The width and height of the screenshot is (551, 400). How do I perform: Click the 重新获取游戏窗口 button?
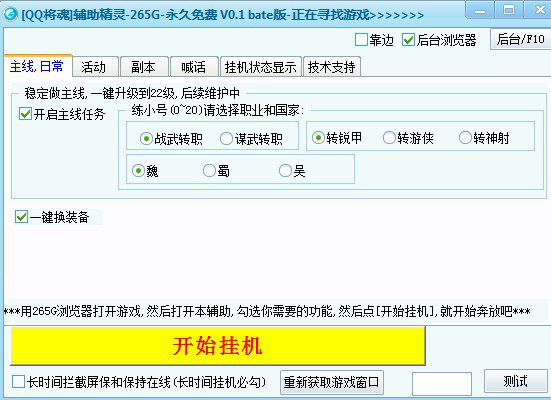332,382
